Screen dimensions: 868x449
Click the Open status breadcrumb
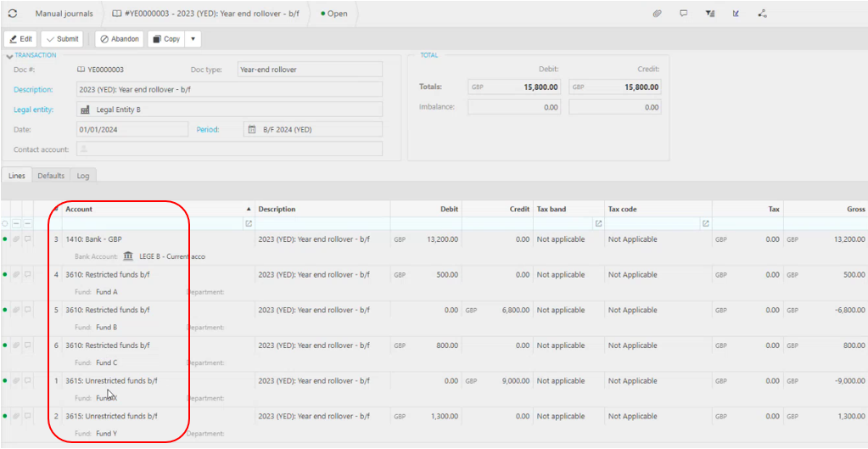pyautogui.click(x=333, y=14)
